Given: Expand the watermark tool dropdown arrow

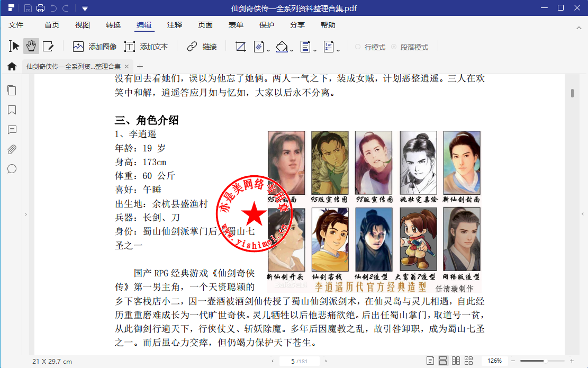Looking at the screenshot, I should [268, 50].
